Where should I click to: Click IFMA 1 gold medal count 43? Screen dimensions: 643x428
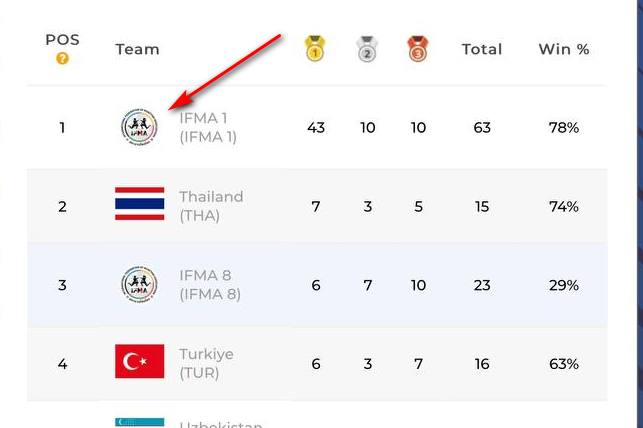[x=316, y=128]
